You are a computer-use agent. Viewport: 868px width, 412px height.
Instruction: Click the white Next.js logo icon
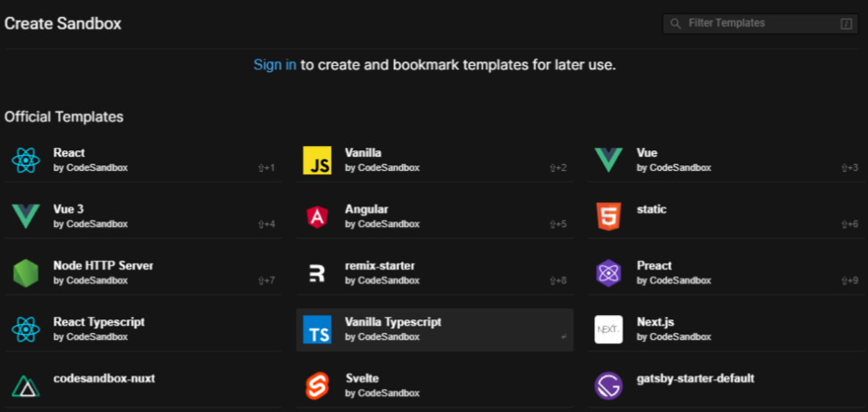point(608,329)
